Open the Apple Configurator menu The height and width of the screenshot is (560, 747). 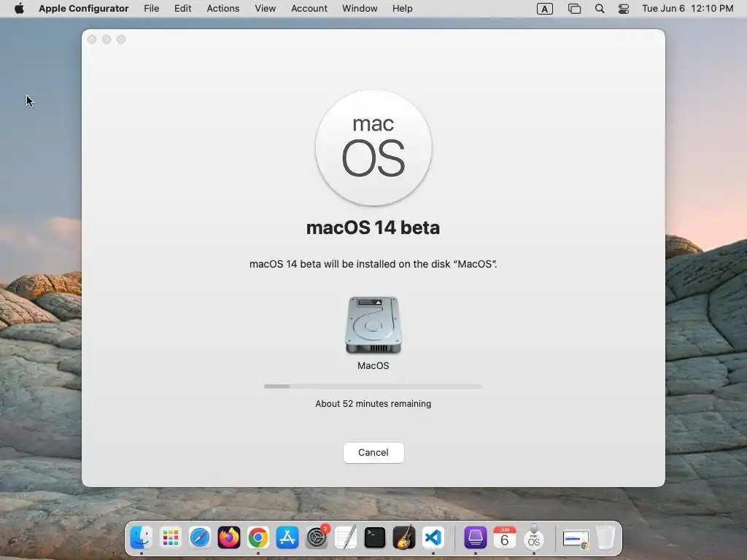tap(84, 9)
